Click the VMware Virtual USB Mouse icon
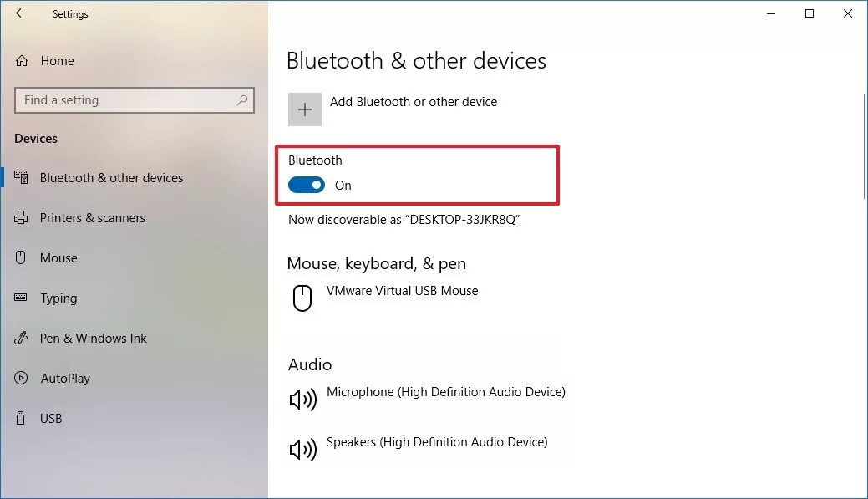Image resolution: width=868 pixels, height=499 pixels. [x=302, y=298]
